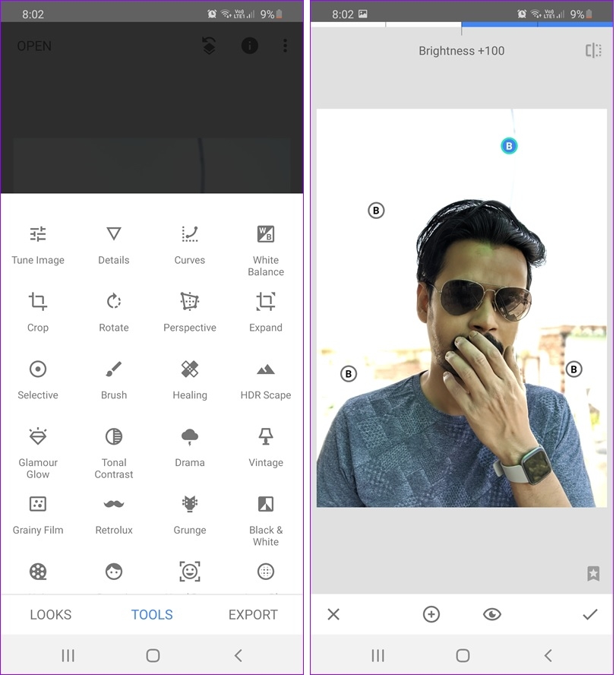Image resolution: width=616 pixels, height=675 pixels.
Task: Select the Head Pose face-frame icon
Action: (x=190, y=572)
